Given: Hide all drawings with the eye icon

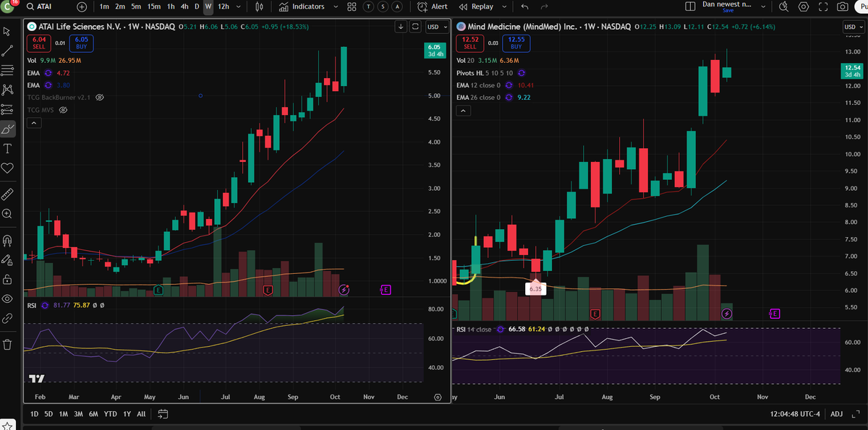Looking at the screenshot, I should pos(7,298).
